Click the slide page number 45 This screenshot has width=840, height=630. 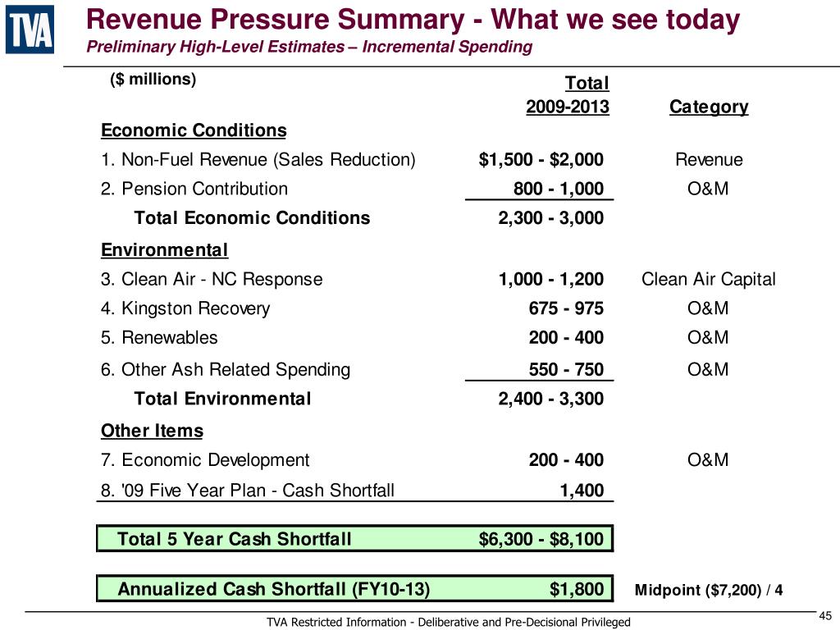(x=825, y=616)
